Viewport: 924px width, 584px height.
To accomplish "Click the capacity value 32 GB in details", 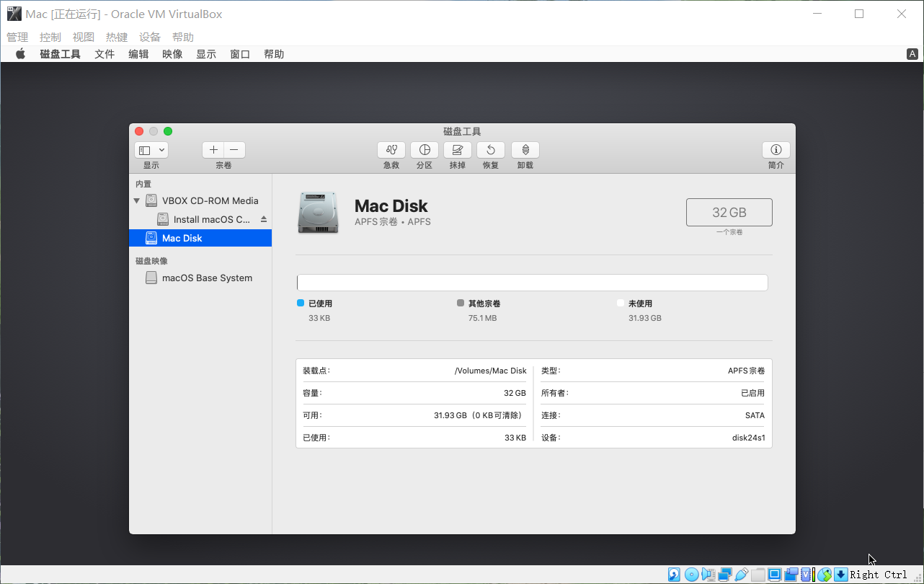I will (x=515, y=393).
